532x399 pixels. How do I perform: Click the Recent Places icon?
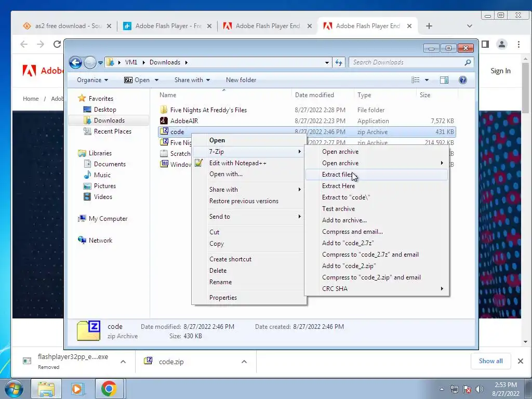click(87, 131)
